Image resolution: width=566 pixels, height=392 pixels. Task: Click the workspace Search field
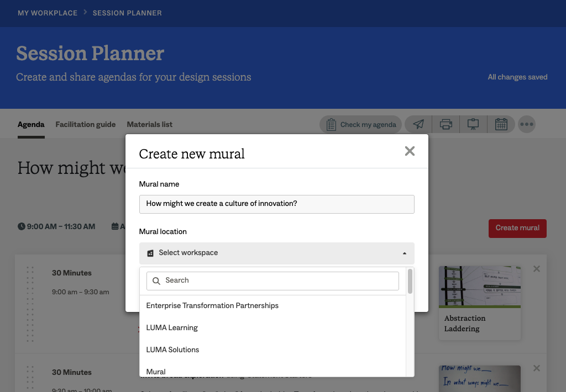272,281
